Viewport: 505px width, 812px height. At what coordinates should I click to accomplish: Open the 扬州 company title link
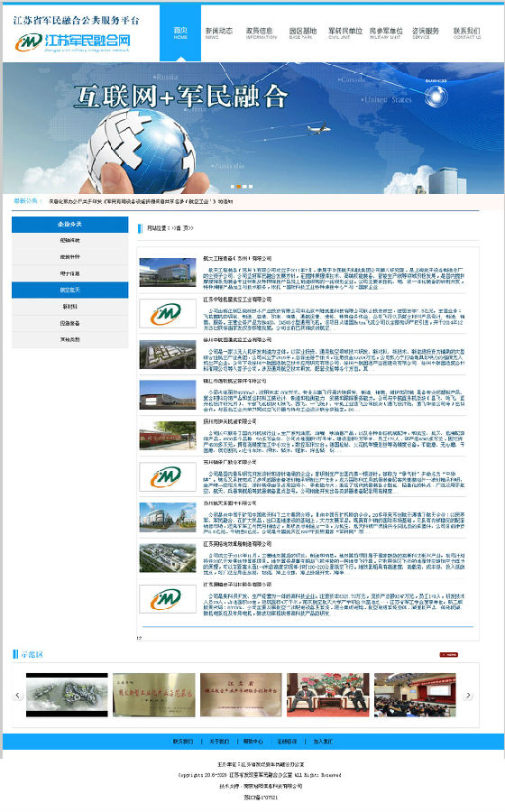click(x=229, y=421)
